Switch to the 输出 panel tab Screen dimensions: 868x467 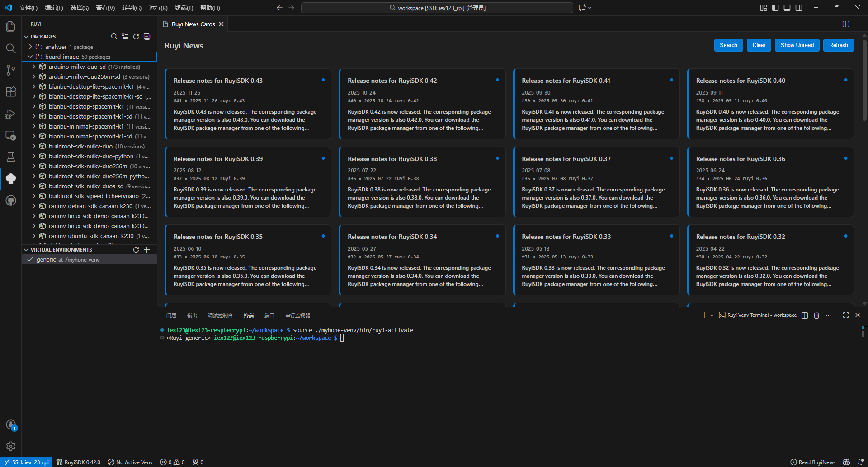192,315
